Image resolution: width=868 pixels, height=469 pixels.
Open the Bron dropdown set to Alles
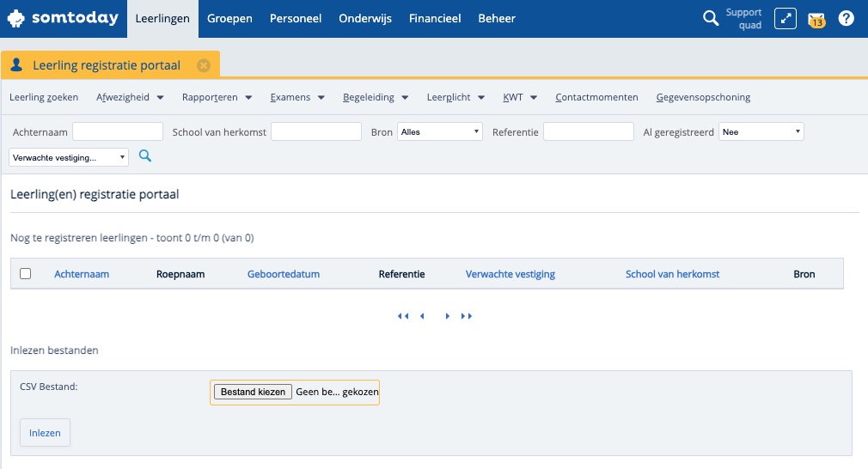coord(440,132)
